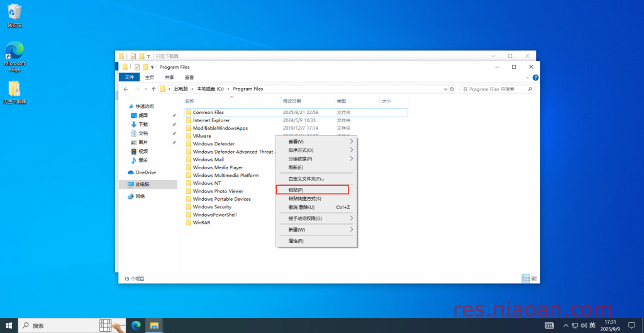This screenshot has width=644, height=333.
Task: Sort by the 名称 column header
Action: (x=231, y=101)
